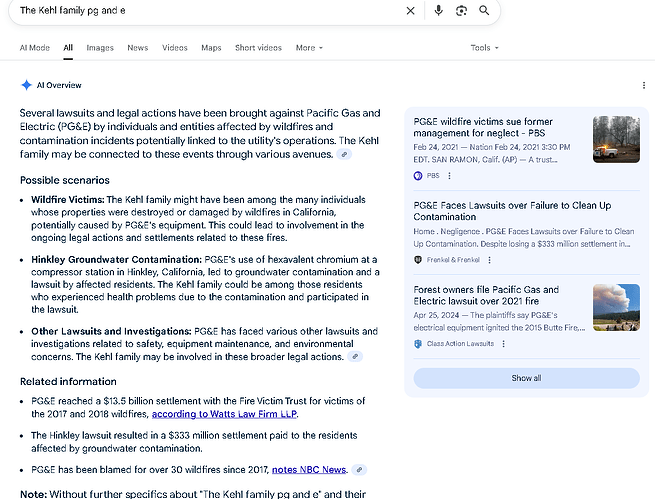Open source link chip after 'broader legal actions'
This screenshot has width=655, height=499.
coord(355,357)
